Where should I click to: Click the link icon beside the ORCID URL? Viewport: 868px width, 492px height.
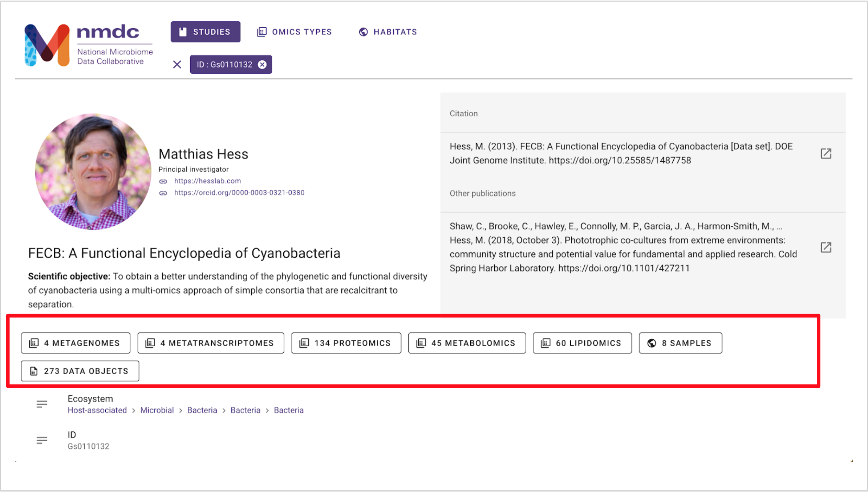pos(163,193)
